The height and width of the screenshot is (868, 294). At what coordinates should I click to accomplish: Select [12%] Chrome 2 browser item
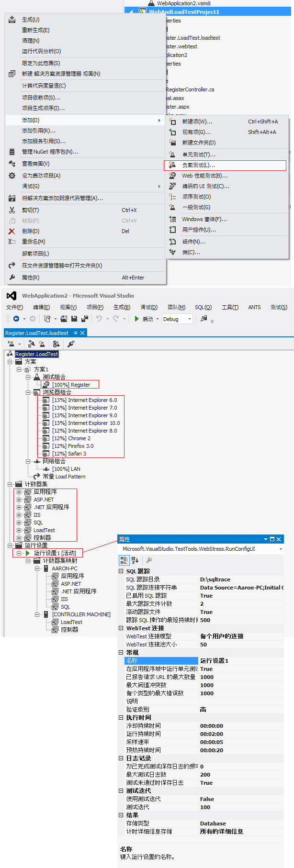pyautogui.click(x=71, y=438)
